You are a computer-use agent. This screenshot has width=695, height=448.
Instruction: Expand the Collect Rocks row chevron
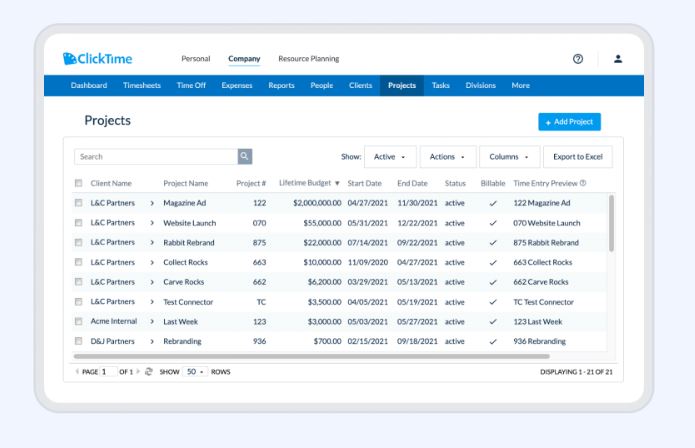pyautogui.click(x=152, y=262)
